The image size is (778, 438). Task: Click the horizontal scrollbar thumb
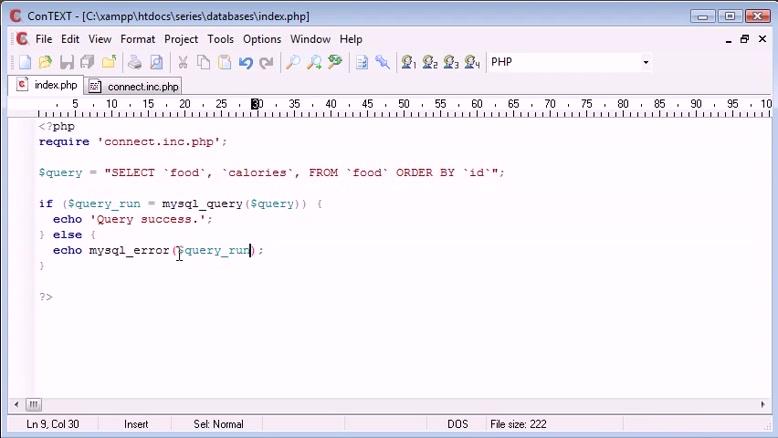point(33,405)
